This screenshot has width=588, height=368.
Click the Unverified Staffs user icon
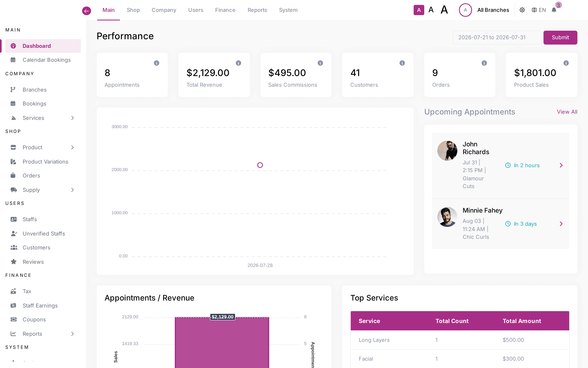click(14, 234)
